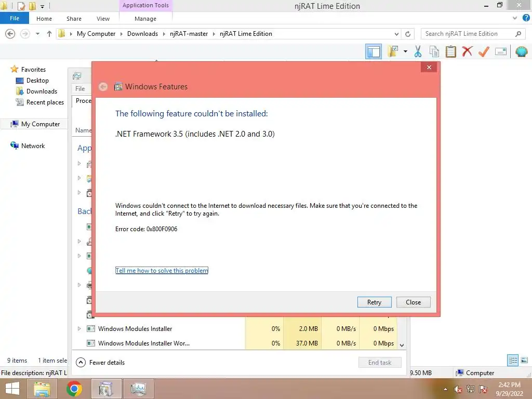Click the Properties quick access icon in title bar
532x399 pixels.
click(21, 6)
